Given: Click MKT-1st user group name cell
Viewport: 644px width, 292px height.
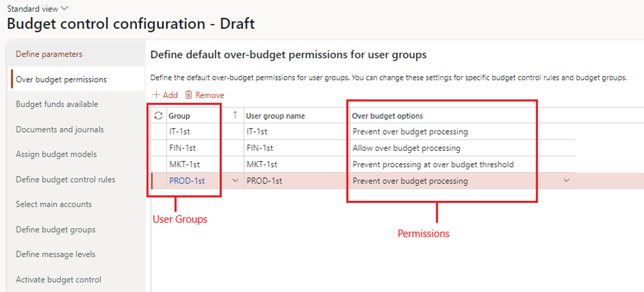Looking at the screenshot, I should [x=296, y=165].
